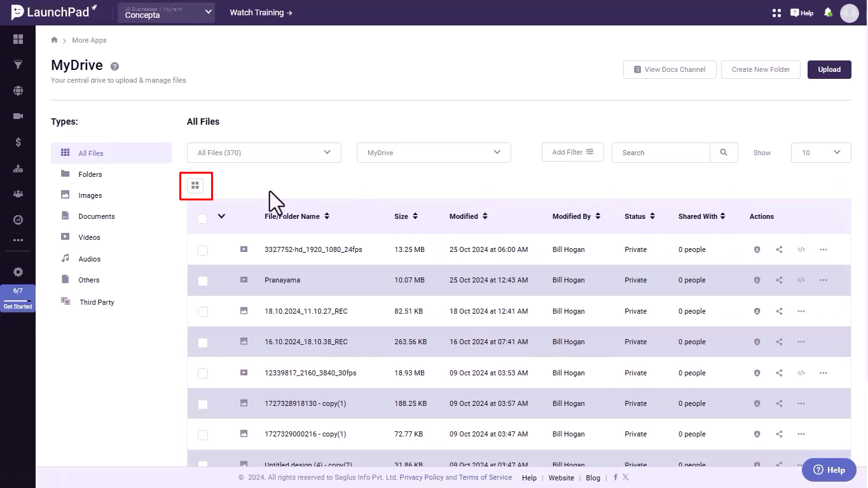Open privacy shield for 3327752-hd_1920_1080_24fps
Image resolution: width=868 pixels, height=488 pixels.
pos(757,249)
